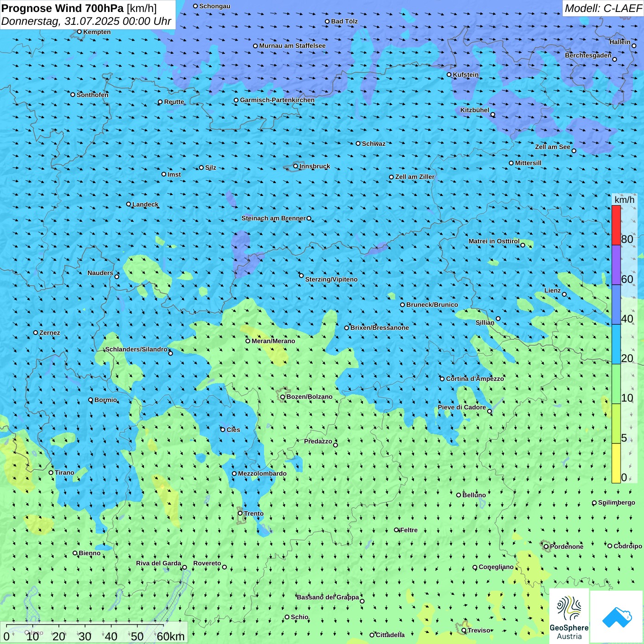Click the 'Schlanders/Silandro' label
The width and height of the screenshot is (644, 644).
pyautogui.click(x=136, y=349)
